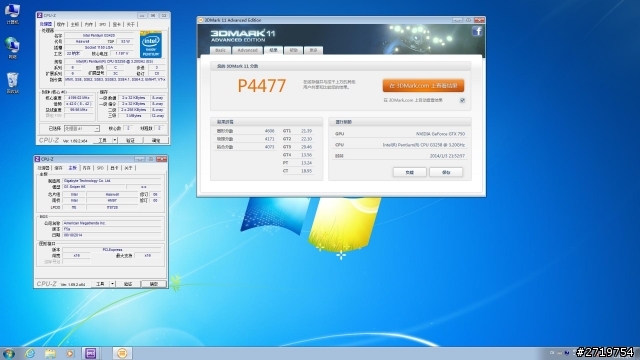Click the PT value 13.24
640x360 pixels.
(307, 162)
